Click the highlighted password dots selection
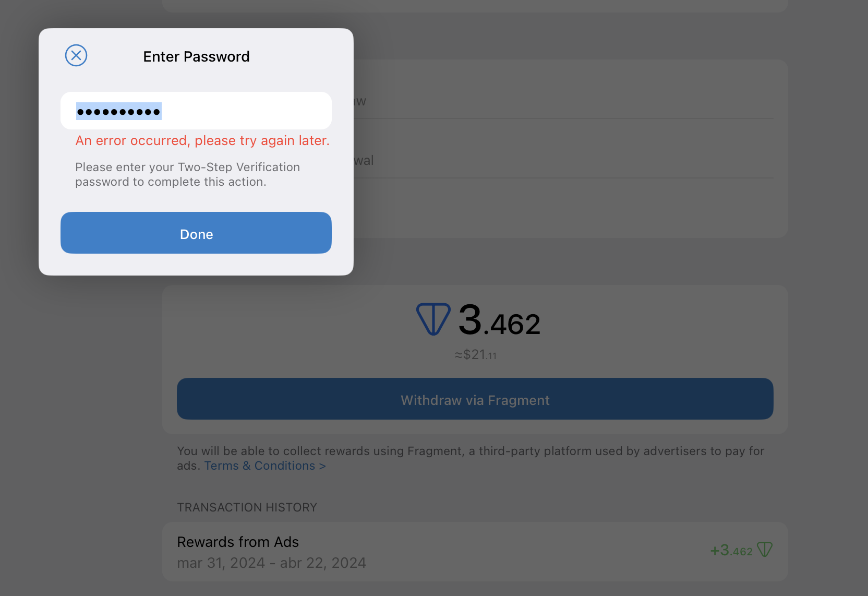Viewport: 868px width, 596px height. pyautogui.click(x=119, y=111)
